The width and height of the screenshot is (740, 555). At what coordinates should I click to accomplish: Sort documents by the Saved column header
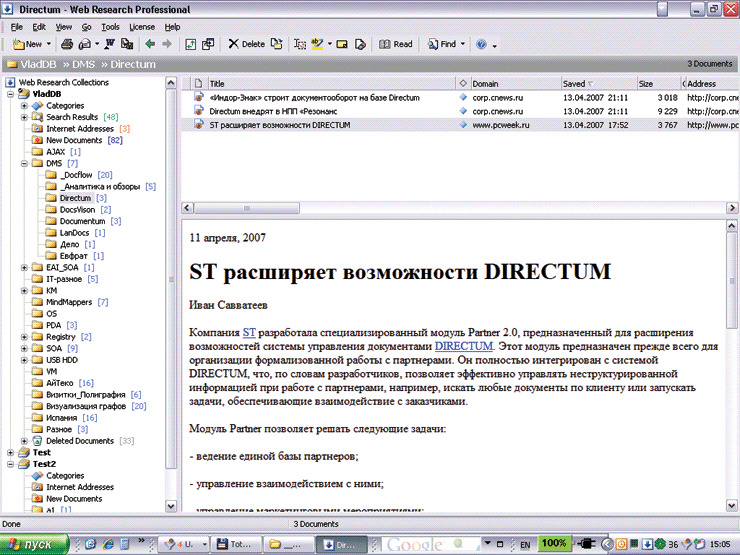[598, 84]
